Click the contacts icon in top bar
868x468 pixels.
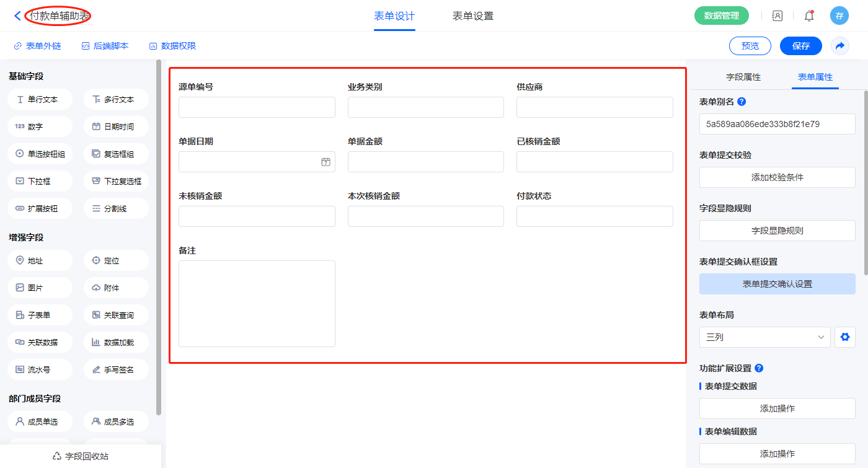(x=777, y=16)
